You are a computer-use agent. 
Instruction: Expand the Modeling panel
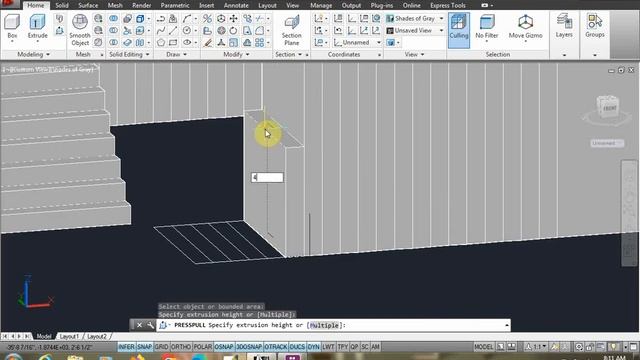coord(33,54)
